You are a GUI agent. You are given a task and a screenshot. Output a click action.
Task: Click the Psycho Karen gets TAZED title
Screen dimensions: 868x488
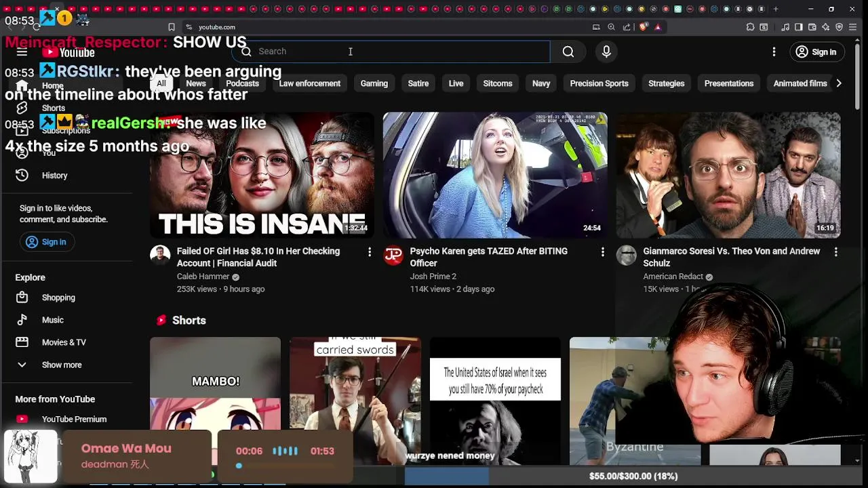(x=489, y=257)
